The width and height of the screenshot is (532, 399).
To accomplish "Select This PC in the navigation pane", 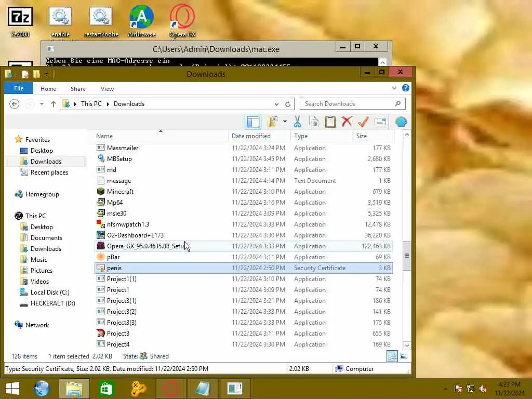I will pos(35,216).
